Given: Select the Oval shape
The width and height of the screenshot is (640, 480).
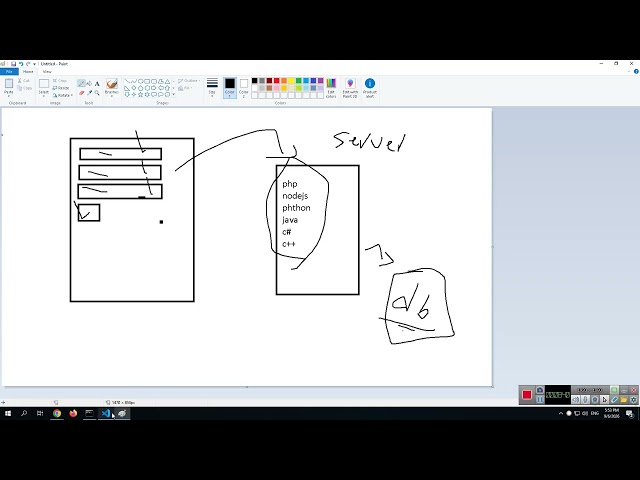Looking at the screenshot, I should pyautogui.click(x=141, y=81).
